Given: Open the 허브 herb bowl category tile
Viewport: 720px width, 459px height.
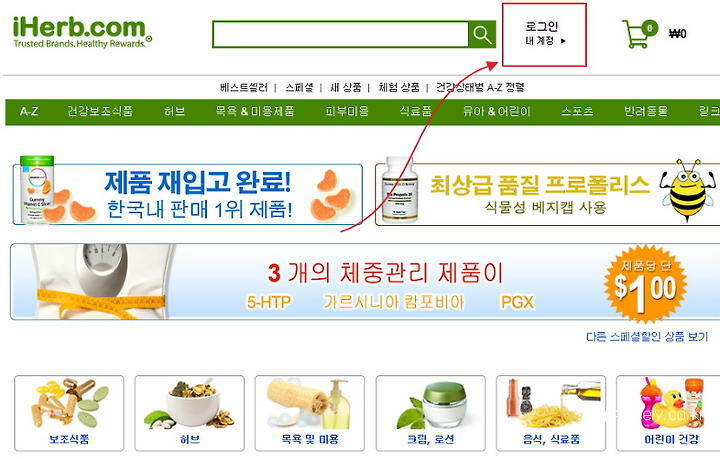Looking at the screenshot, I should tap(190, 413).
